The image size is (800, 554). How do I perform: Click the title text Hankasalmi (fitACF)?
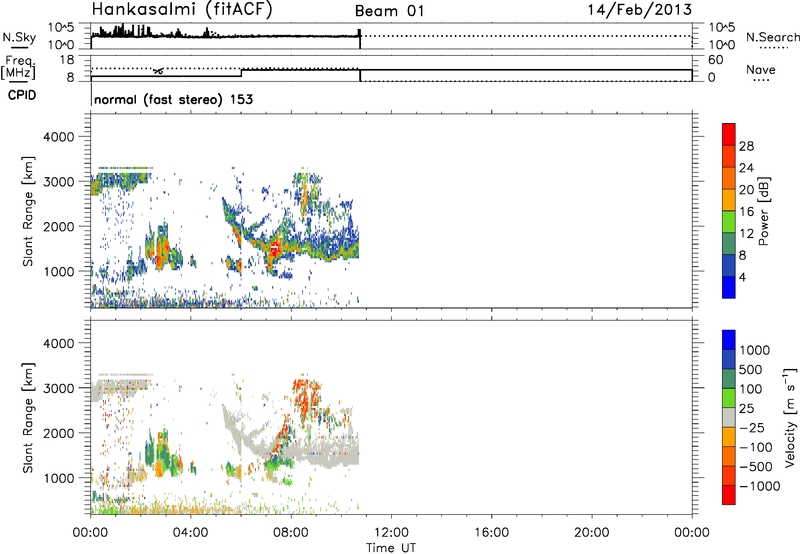coord(182,10)
